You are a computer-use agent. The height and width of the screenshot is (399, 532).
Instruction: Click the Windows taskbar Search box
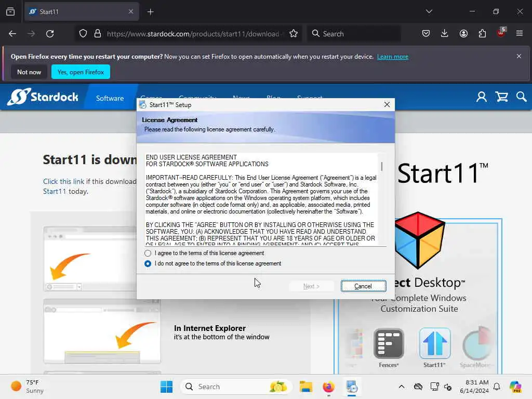[236, 387]
